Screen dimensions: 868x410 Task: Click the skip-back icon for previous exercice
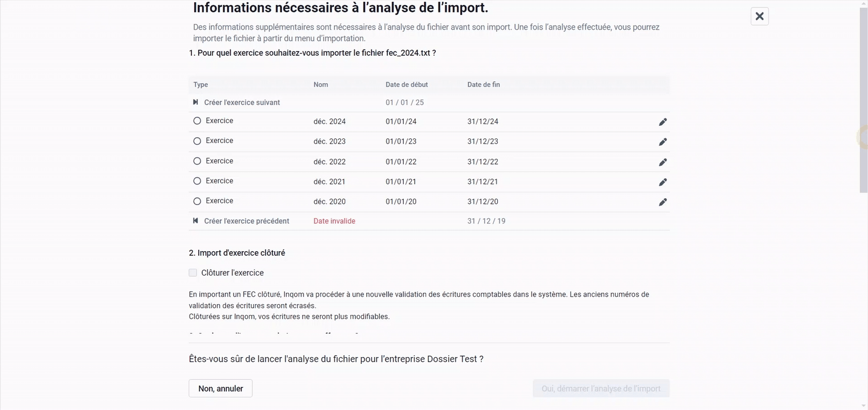(195, 221)
